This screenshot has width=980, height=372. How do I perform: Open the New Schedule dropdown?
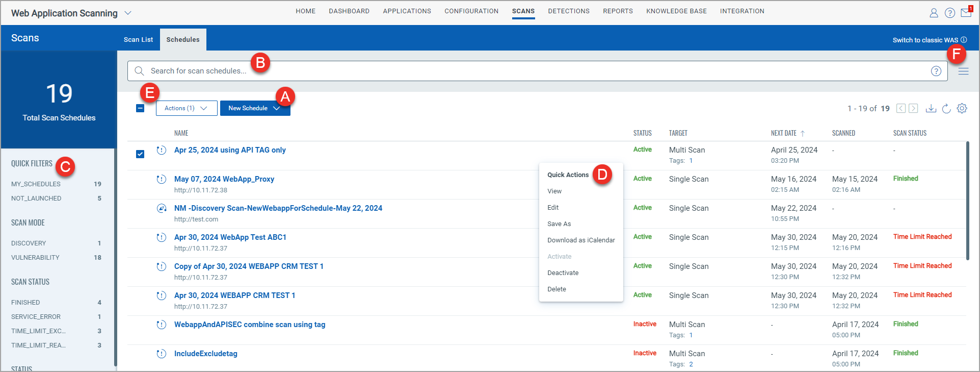click(x=255, y=108)
